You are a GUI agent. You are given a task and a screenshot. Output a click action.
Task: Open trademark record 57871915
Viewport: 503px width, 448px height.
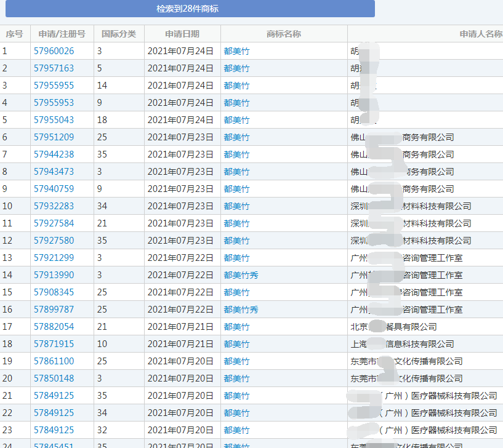click(x=54, y=344)
